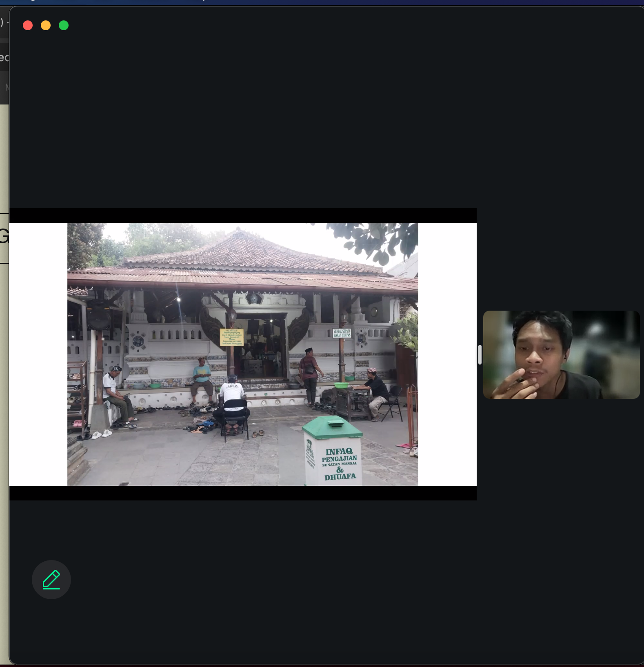Select the participant's webcam video tile
644x667 pixels.
click(561, 354)
